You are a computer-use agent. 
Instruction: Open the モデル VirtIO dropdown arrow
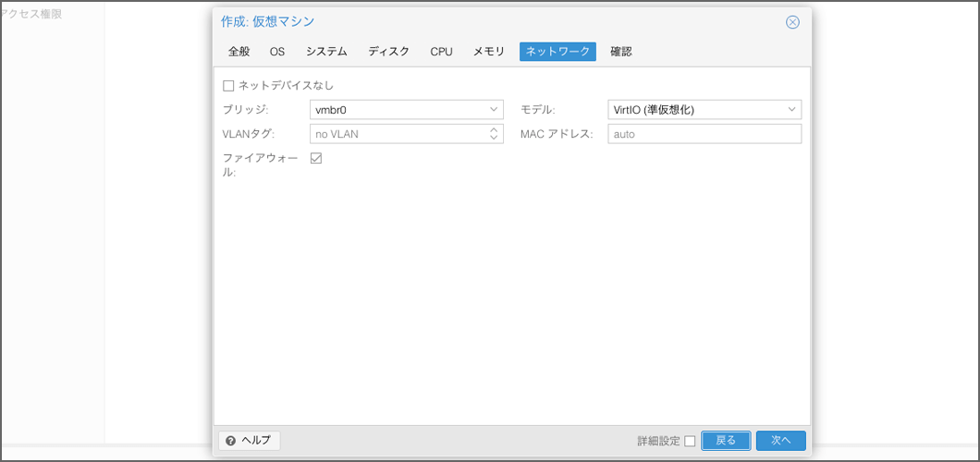click(x=791, y=110)
